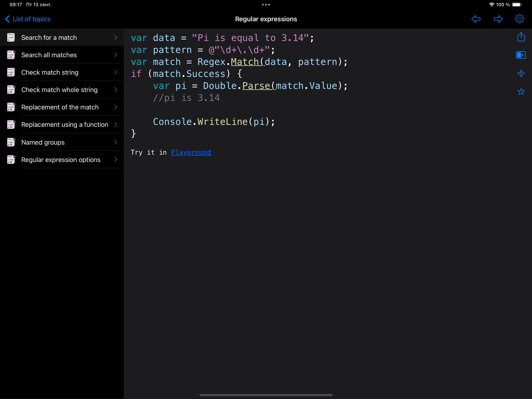Tap locked code icon of Replacement using a function
This screenshot has width=532, height=399.
(11, 124)
